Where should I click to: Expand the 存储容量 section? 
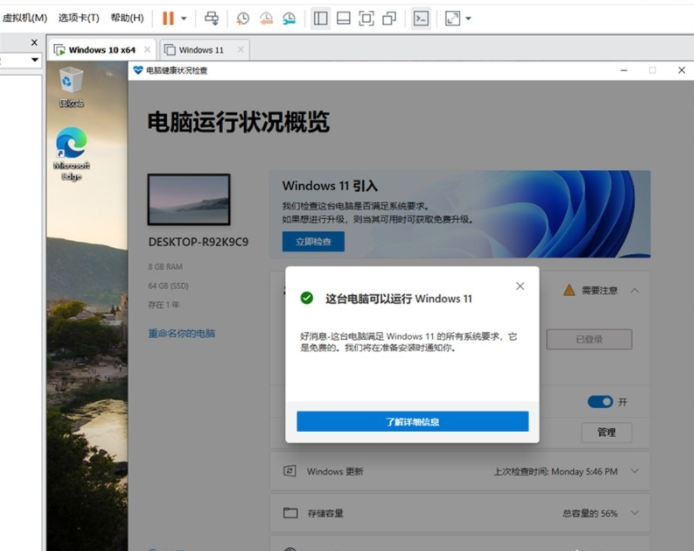click(x=634, y=513)
